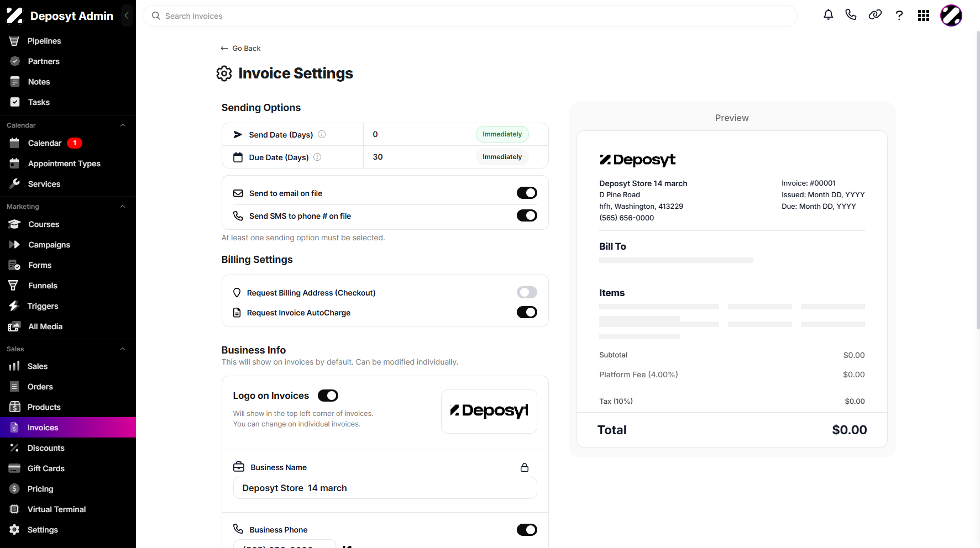Click the Deposyt Admin logo icon
The image size is (980, 548).
click(15, 16)
